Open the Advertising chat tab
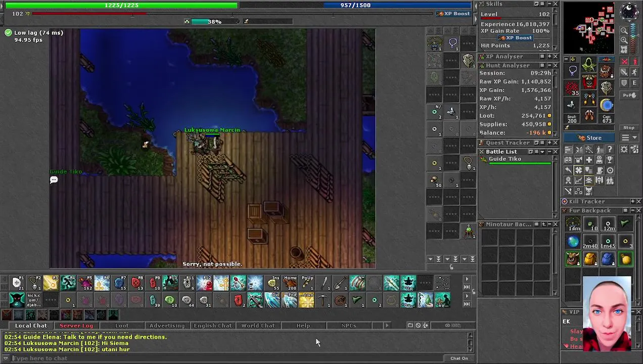 [x=167, y=326]
